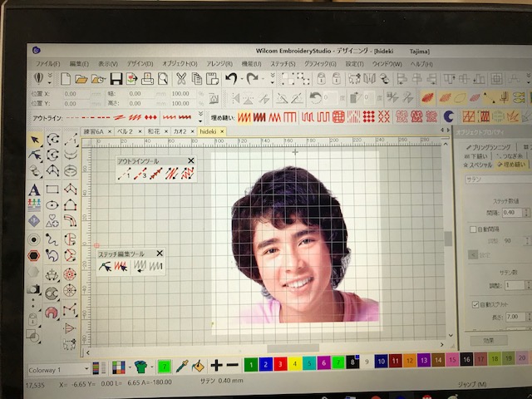Click the Cut scissors icon
This screenshot has height=399, width=532.
click(180, 79)
